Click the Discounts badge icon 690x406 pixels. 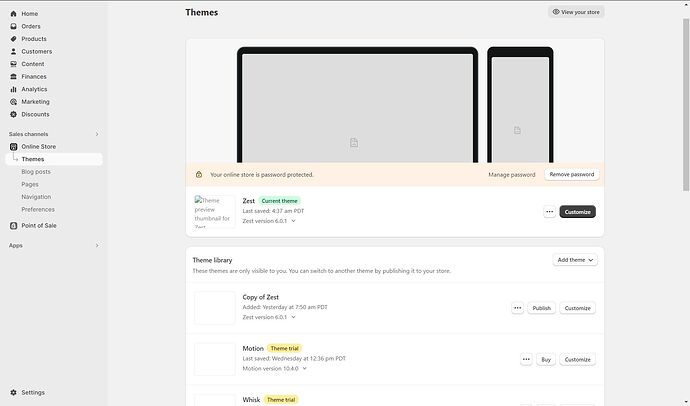(13, 114)
